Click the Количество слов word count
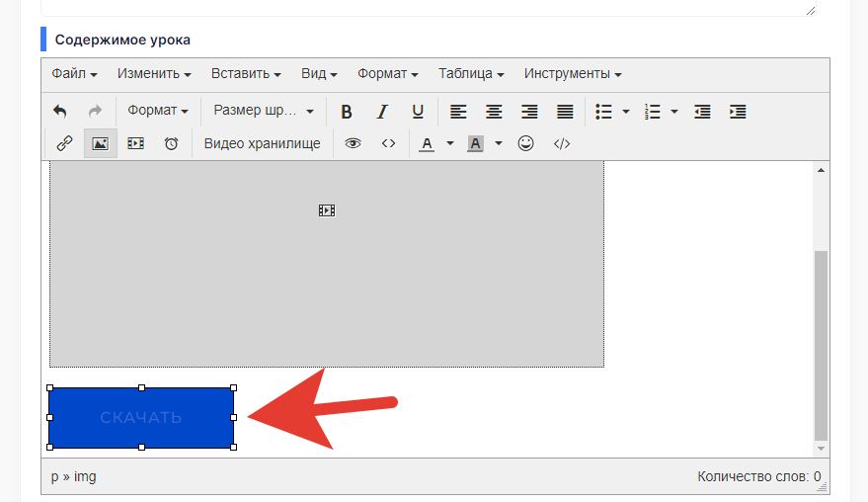 pyautogui.click(x=759, y=476)
